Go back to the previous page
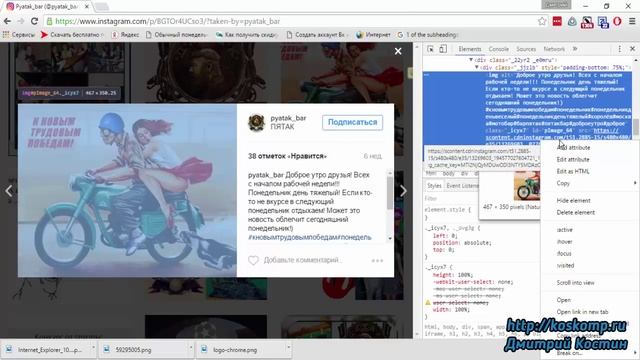 [x=7, y=21]
